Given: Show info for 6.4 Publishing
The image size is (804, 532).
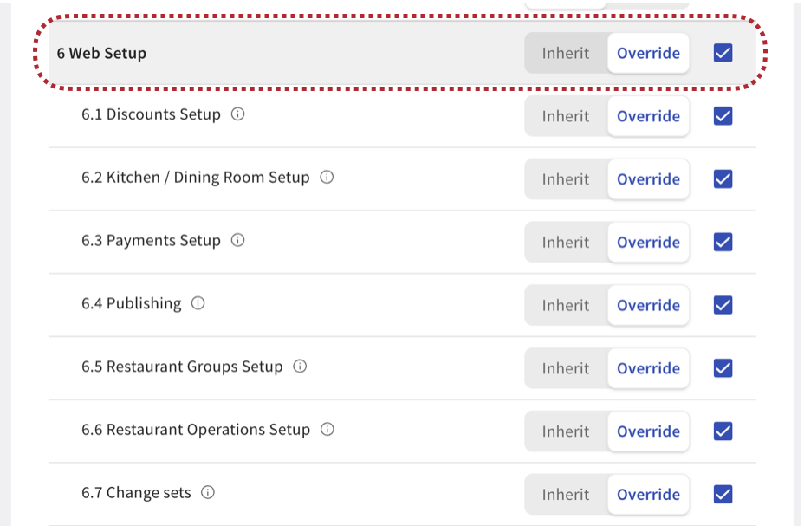Looking at the screenshot, I should pos(198,303).
